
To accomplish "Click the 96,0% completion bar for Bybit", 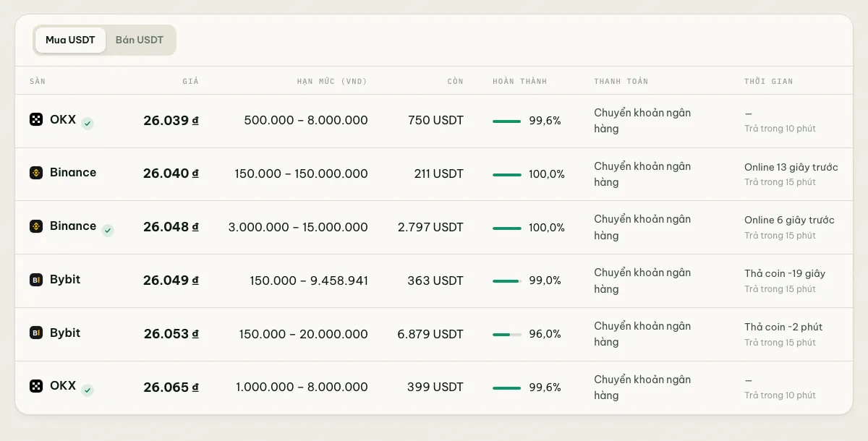I will pyautogui.click(x=507, y=335).
